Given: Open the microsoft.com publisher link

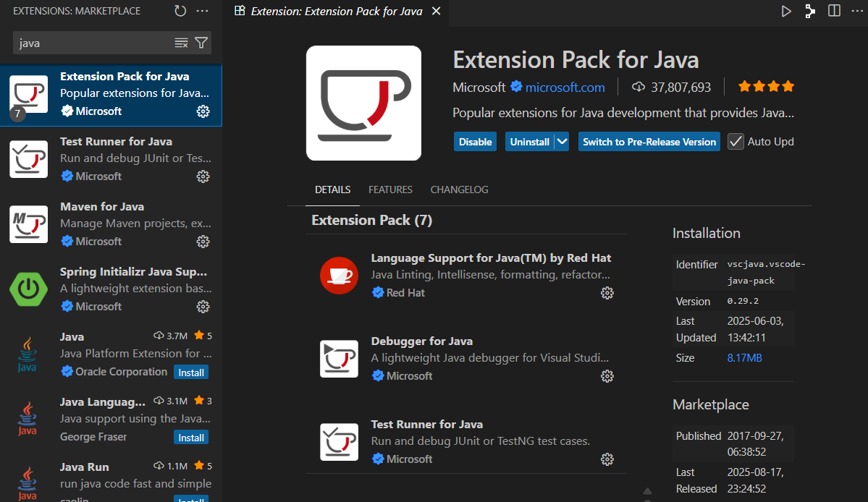Looking at the screenshot, I should click(x=565, y=88).
